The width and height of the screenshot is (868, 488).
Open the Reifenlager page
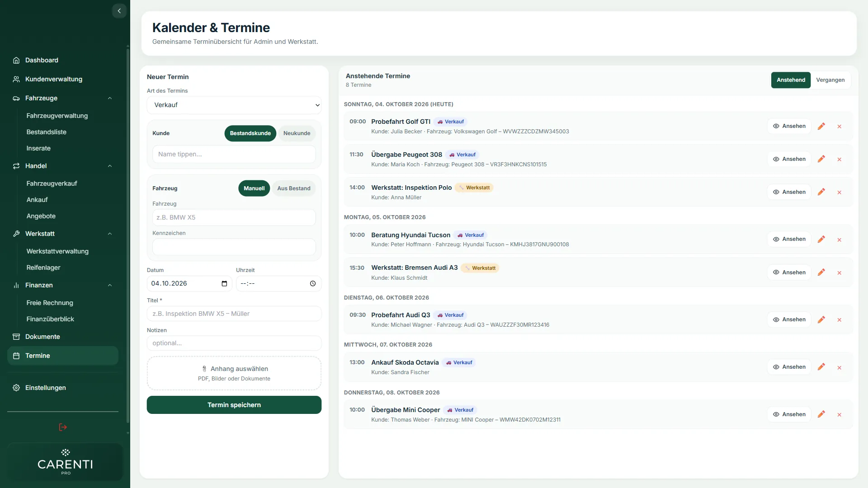pyautogui.click(x=43, y=267)
